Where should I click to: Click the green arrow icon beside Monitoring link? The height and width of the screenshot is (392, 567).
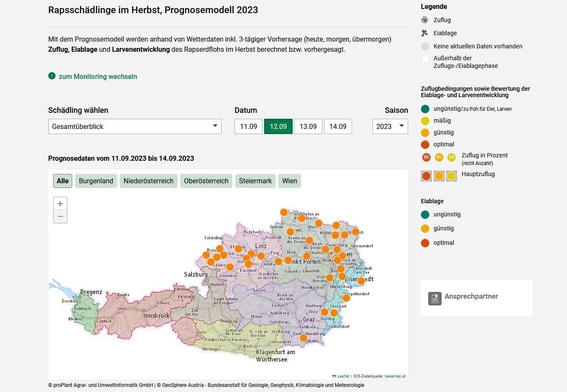tap(52, 76)
